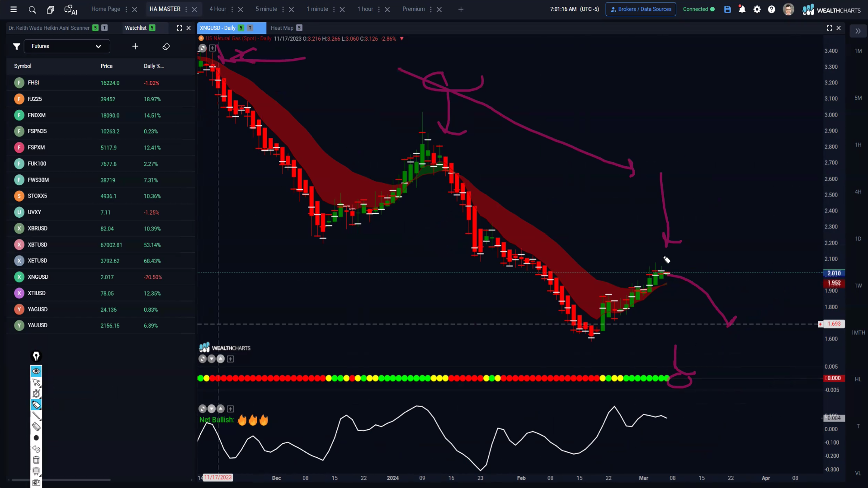Move second indicator pane up with arrow

point(221,409)
